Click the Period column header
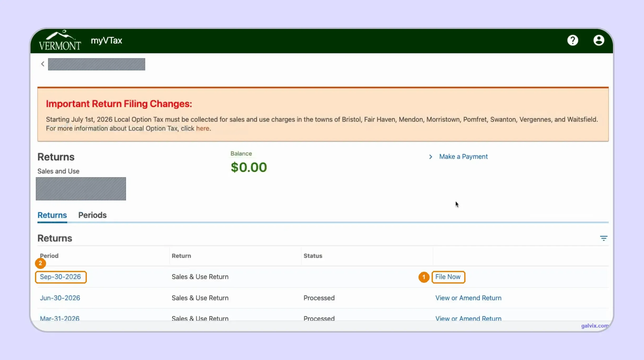The height and width of the screenshot is (360, 644). pos(49,256)
